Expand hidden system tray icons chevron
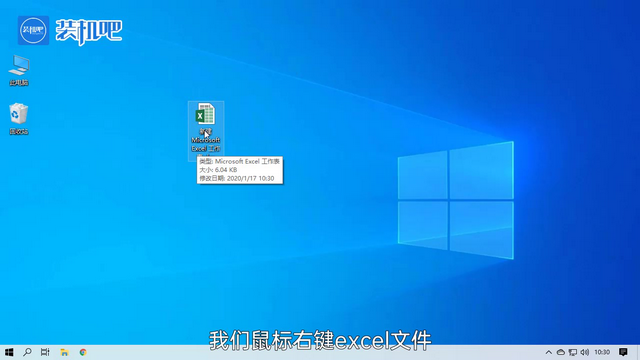640x360 pixels. [549, 352]
